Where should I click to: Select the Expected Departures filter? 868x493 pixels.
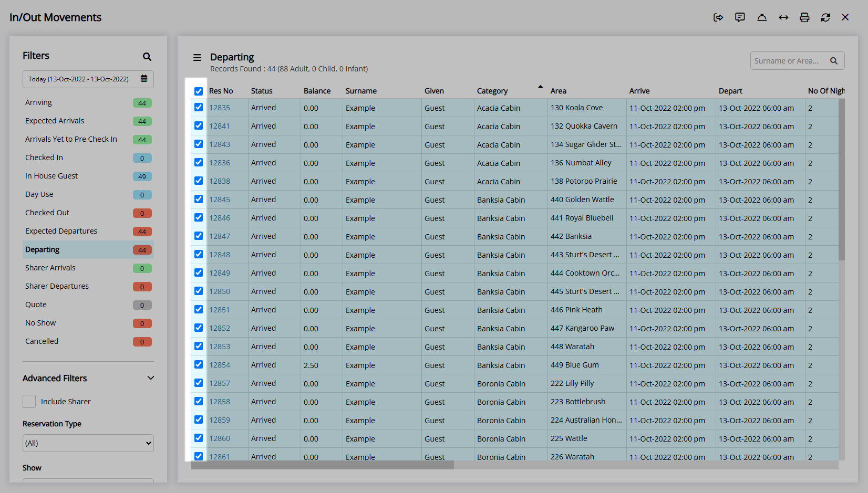click(x=88, y=231)
